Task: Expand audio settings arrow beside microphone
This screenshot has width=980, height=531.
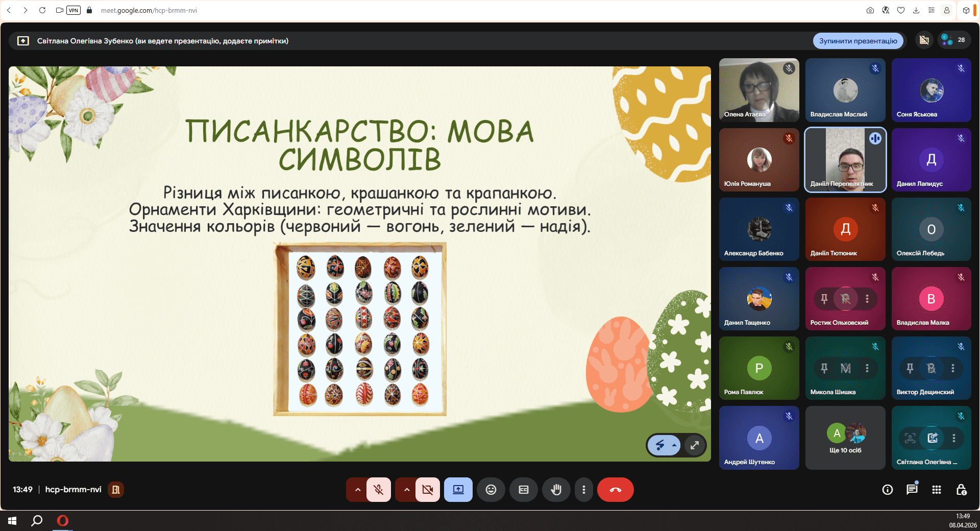Action: (358, 490)
